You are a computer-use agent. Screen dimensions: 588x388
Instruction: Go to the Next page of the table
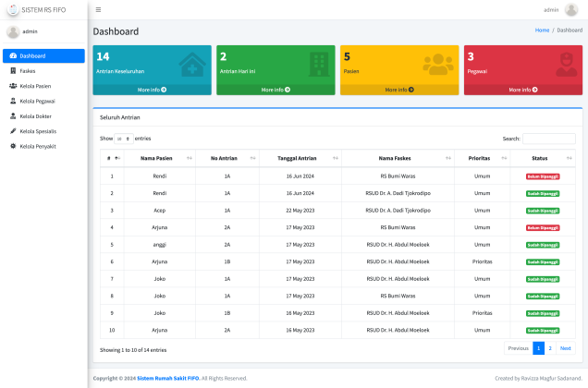pos(565,348)
